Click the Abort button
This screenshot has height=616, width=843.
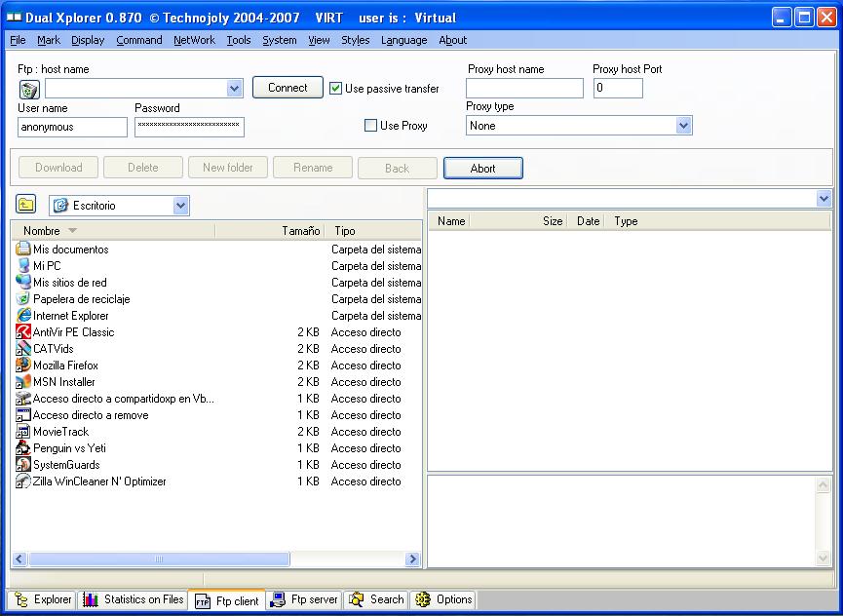482,169
